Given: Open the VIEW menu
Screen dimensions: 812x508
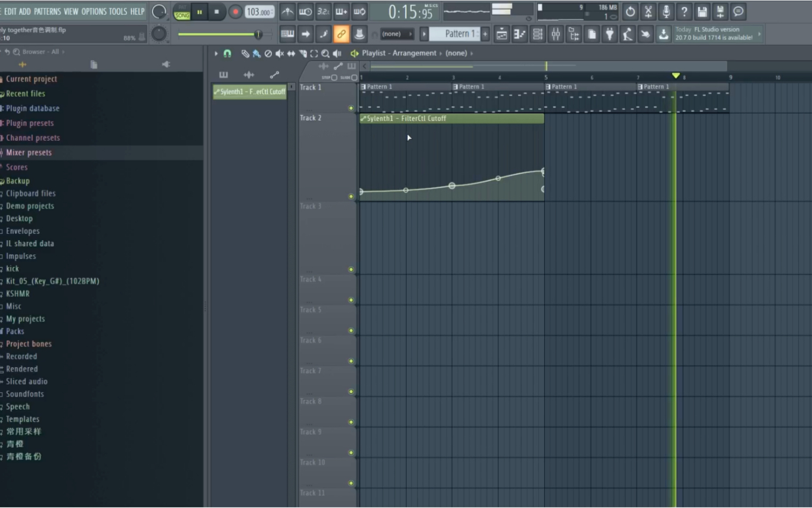Looking at the screenshot, I should pos(71,11).
